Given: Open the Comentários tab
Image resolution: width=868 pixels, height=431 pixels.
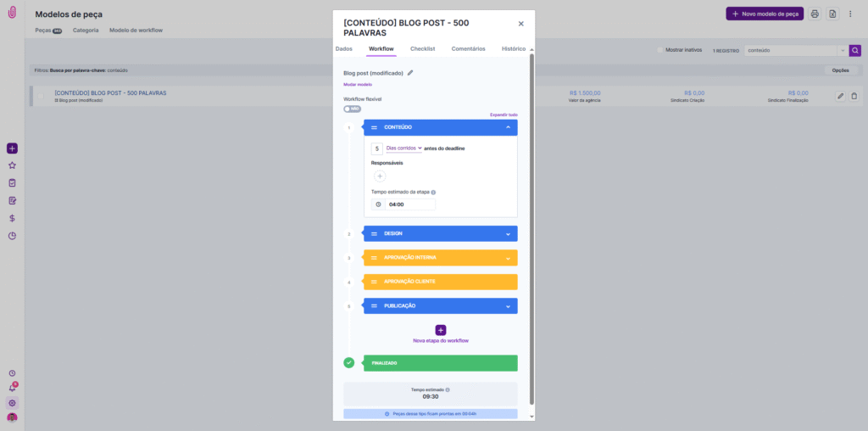Looking at the screenshot, I should click(468, 48).
